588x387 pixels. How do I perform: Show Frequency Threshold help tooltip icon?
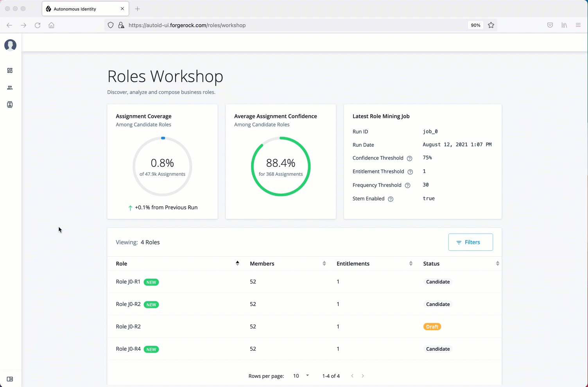(407, 185)
